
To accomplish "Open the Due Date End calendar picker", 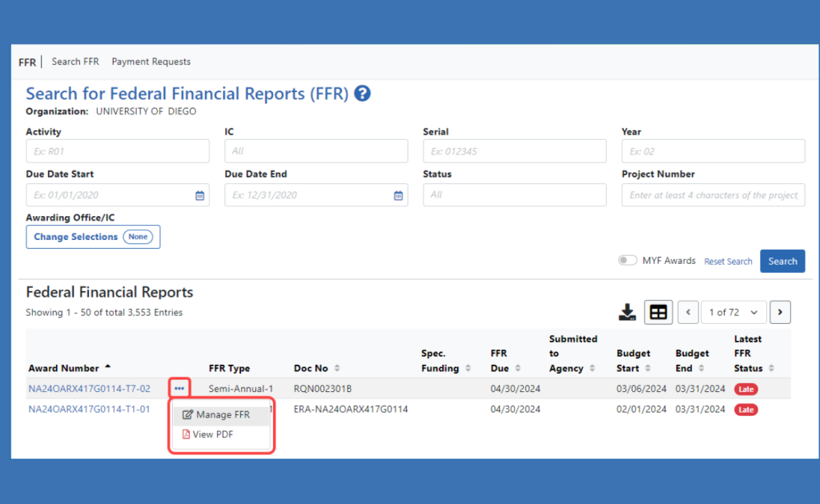I will (x=399, y=195).
